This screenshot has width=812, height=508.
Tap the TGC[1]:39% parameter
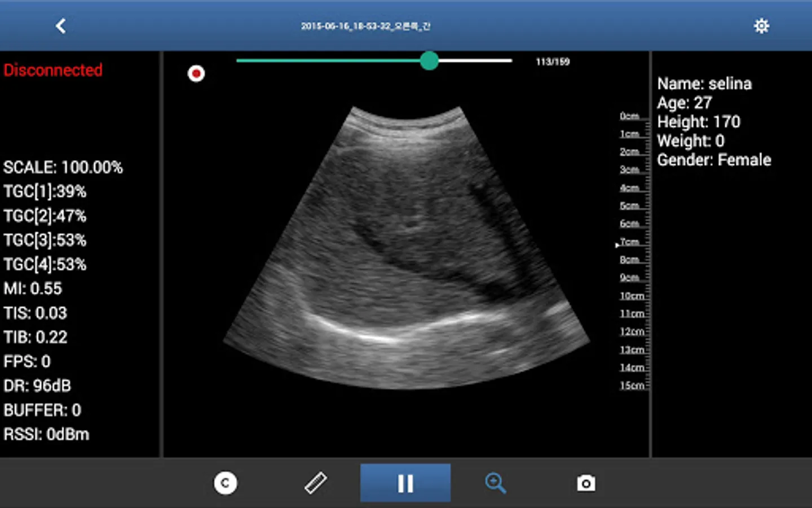[x=45, y=191]
